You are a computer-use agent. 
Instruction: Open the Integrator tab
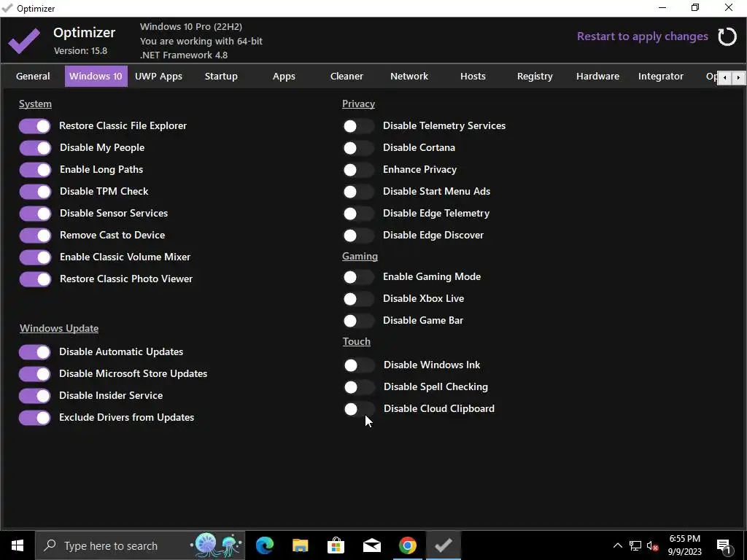[661, 76]
